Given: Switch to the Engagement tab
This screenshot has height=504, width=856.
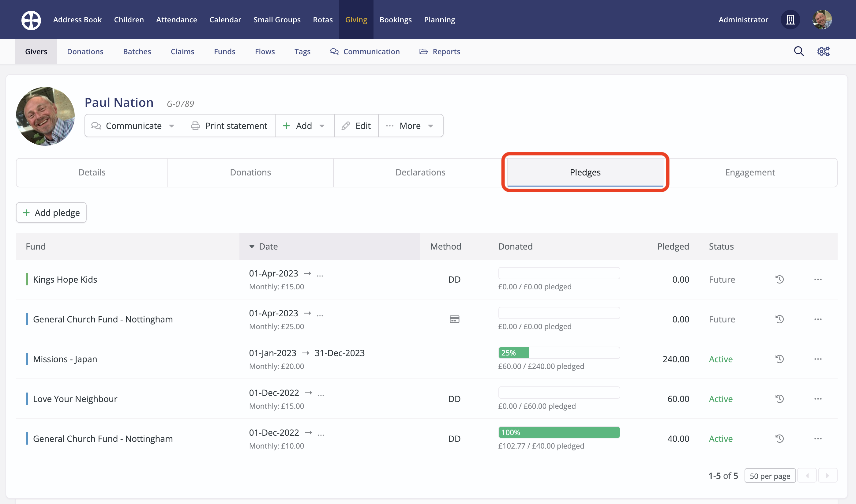Looking at the screenshot, I should [750, 172].
